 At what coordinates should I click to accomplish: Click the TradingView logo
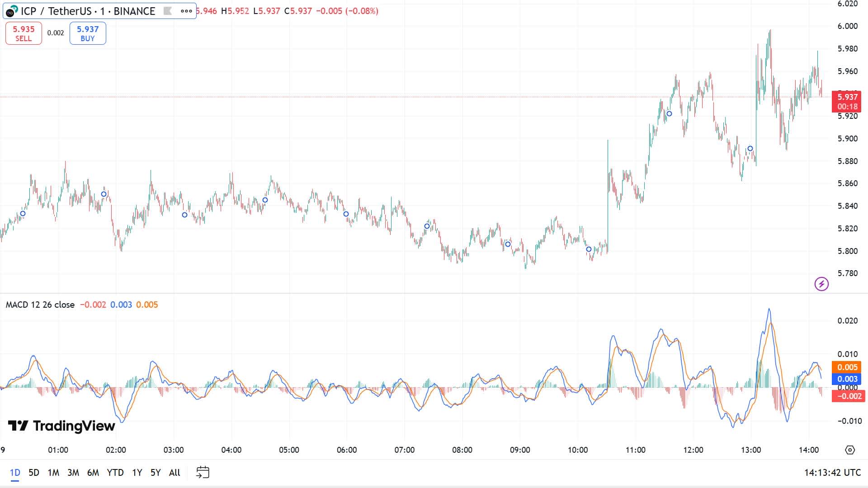(61, 425)
